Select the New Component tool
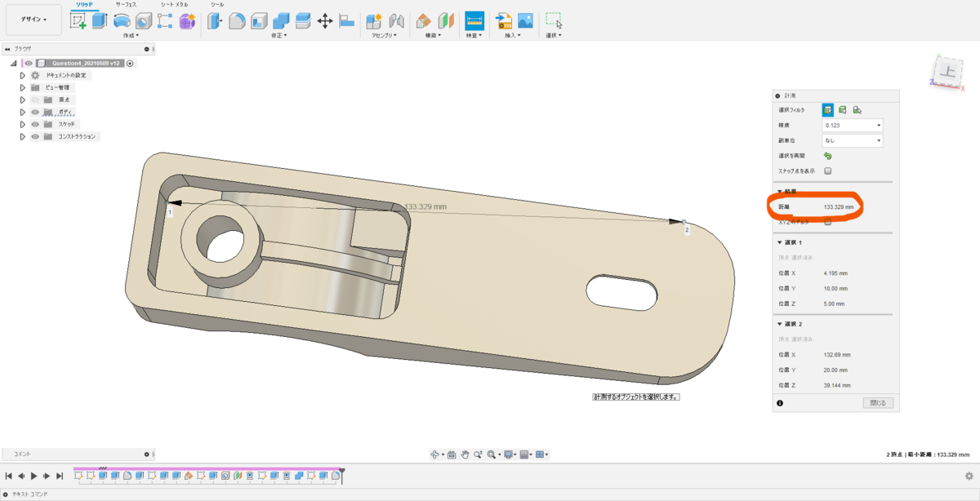The width and height of the screenshot is (980, 501). pos(374,21)
